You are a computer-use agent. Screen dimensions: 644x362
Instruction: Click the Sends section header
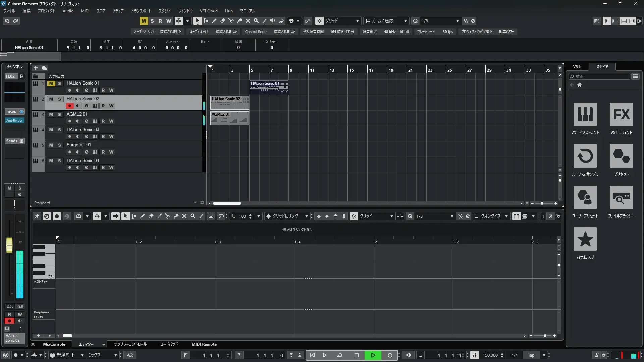click(12, 141)
